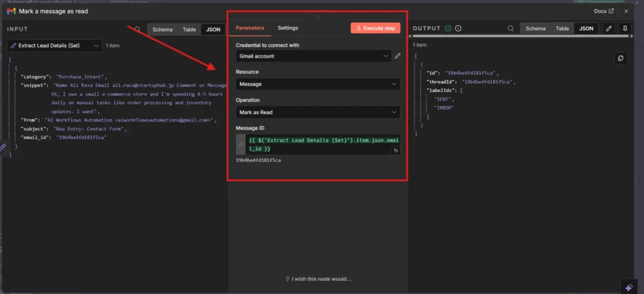Click the Execute step button
The image size is (644, 294).
(375, 28)
